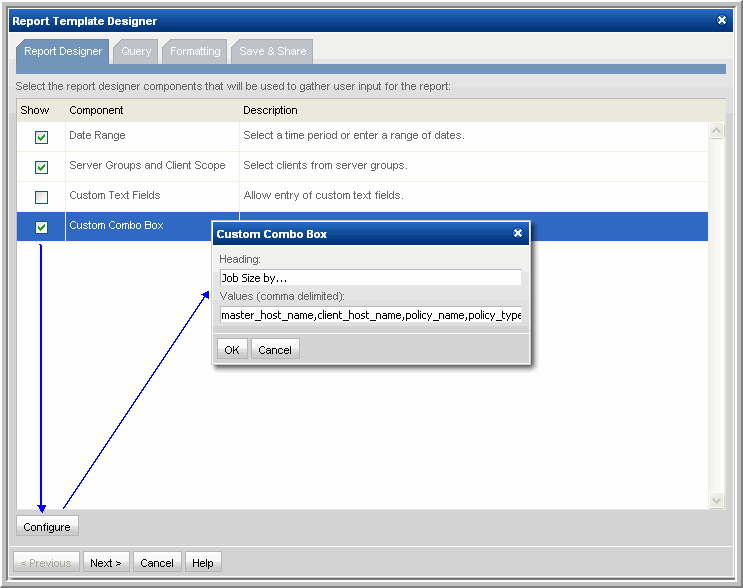
Task: Click the Configure button
Action: point(47,527)
